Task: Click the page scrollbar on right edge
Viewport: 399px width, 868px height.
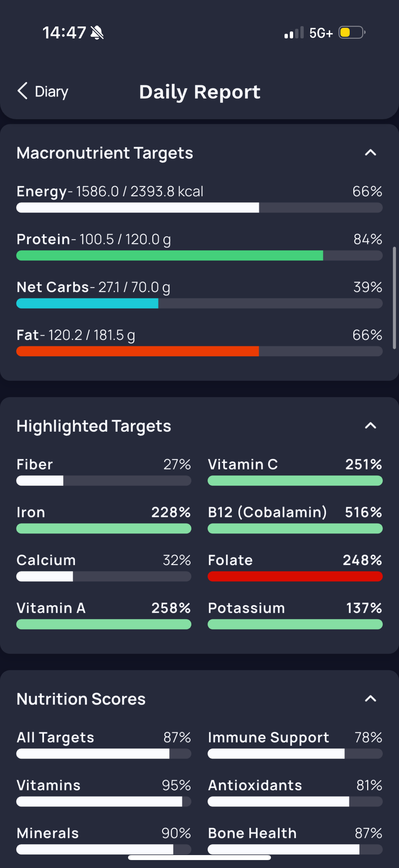Action: click(x=394, y=298)
